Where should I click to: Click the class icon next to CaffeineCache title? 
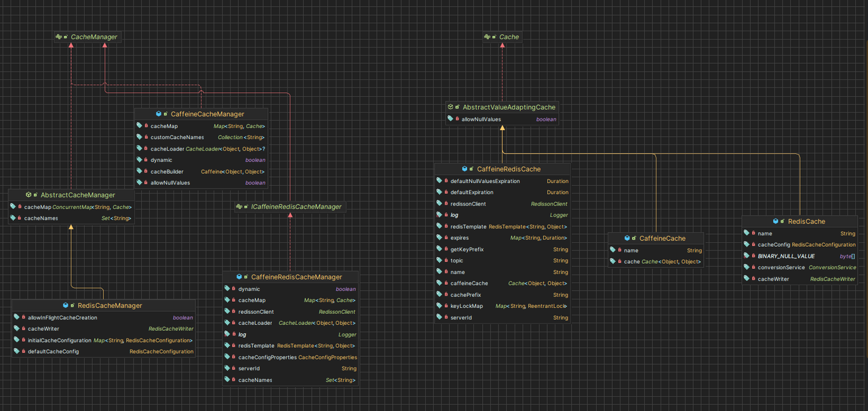click(627, 238)
